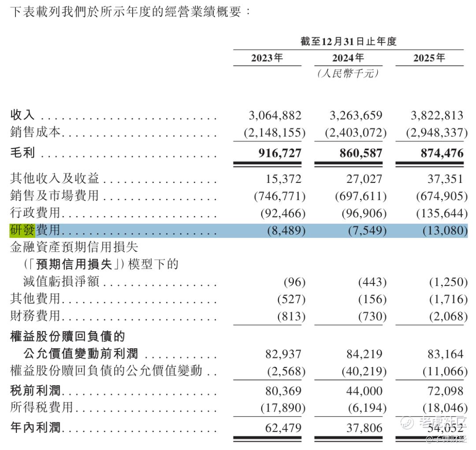Screen dimensions: 476x450
Task: Click annual profit 62,479
Action: coord(283,428)
